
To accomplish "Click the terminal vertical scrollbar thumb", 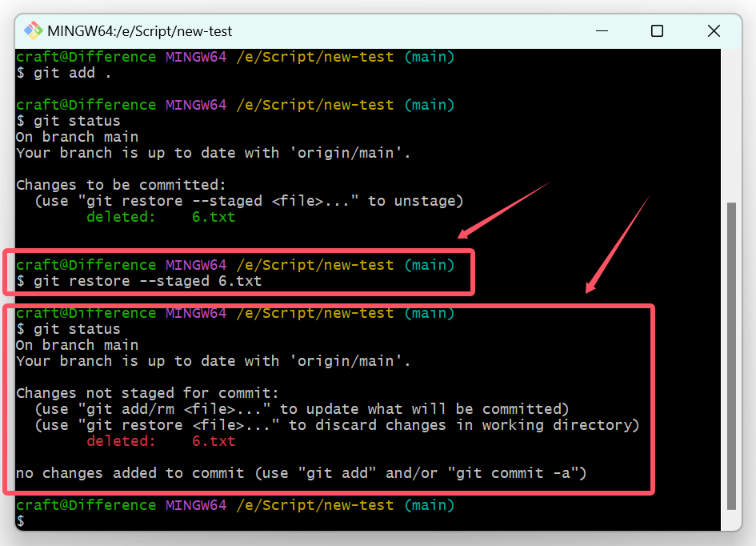I will coord(731,356).
